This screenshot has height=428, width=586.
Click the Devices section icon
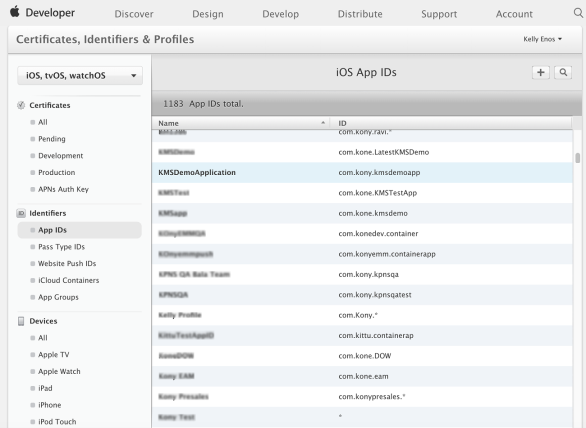[21, 321]
